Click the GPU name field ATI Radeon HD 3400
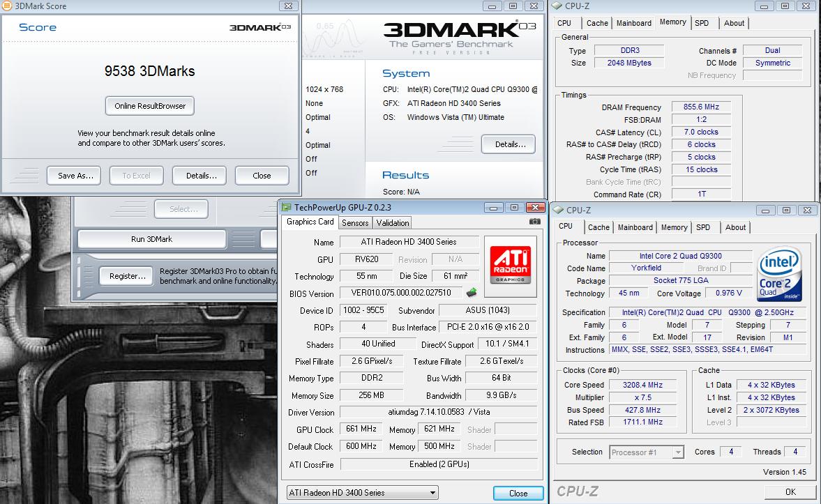The image size is (821, 504). tap(409, 242)
